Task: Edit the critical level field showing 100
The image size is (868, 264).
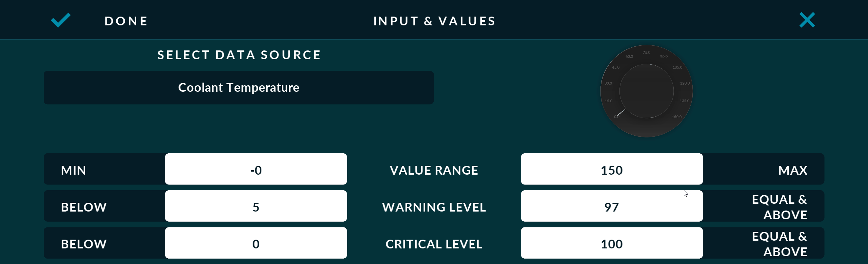Action: 612,243
